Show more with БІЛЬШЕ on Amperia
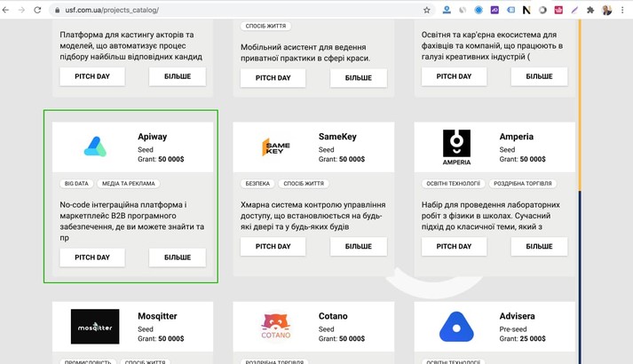 [539, 246]
